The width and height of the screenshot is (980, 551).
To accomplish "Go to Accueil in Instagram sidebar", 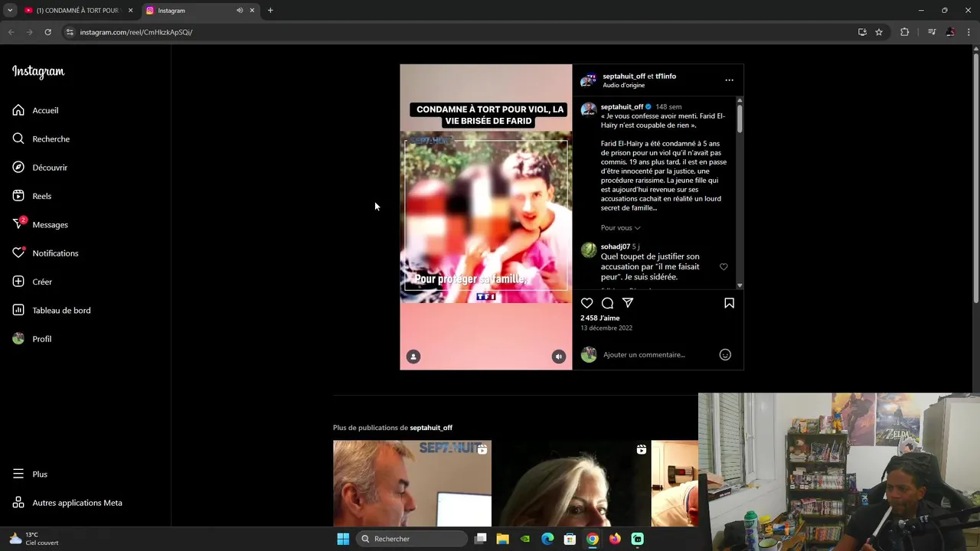I will 35,110.
